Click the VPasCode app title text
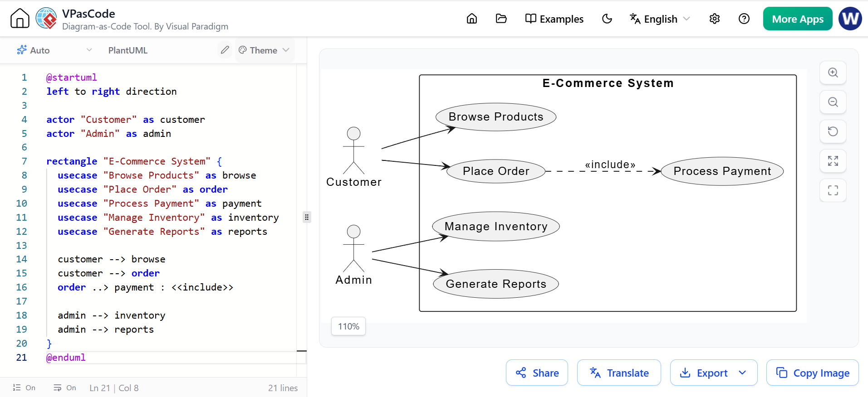 point(88,14)
